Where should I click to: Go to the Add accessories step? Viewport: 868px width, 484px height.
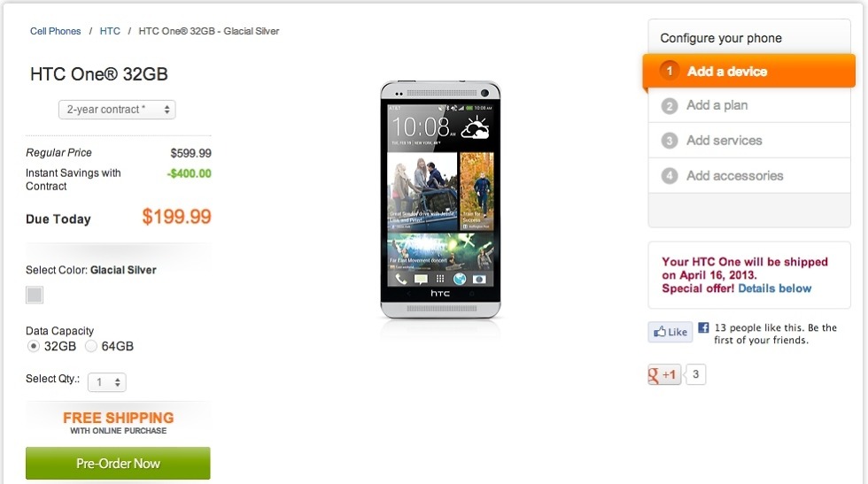coord(734,176)
